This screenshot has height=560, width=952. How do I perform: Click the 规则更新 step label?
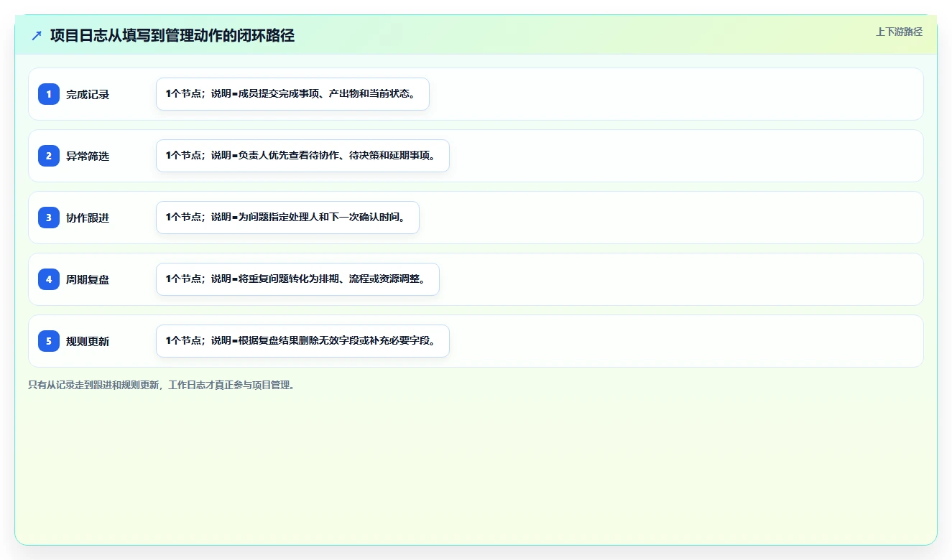pyautogui.click(x=88, y=341)
